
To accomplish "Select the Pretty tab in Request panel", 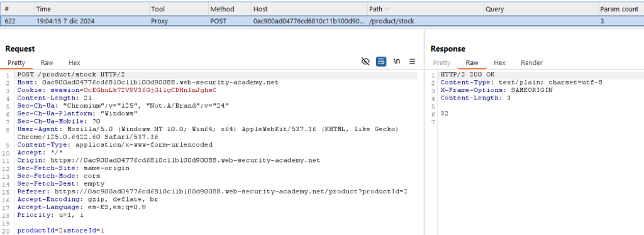I will pos(16,63).
